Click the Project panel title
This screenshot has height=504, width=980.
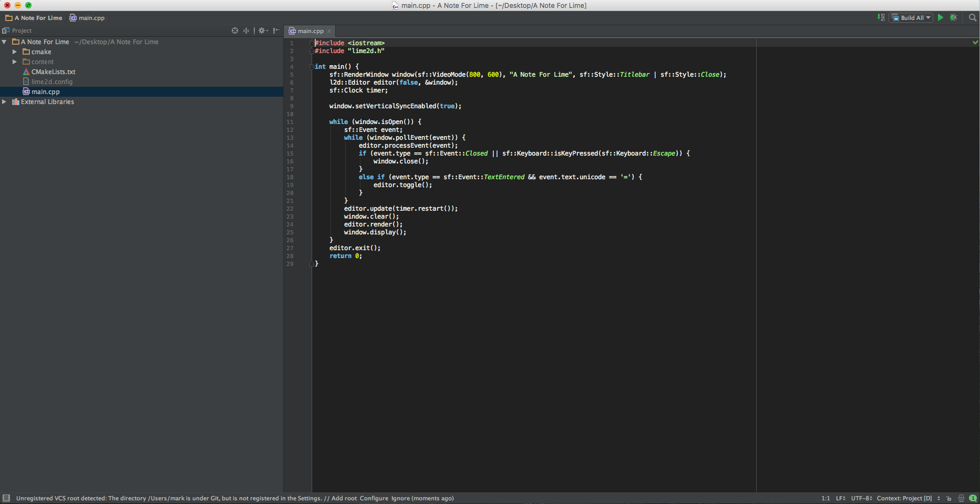point(22,30)
